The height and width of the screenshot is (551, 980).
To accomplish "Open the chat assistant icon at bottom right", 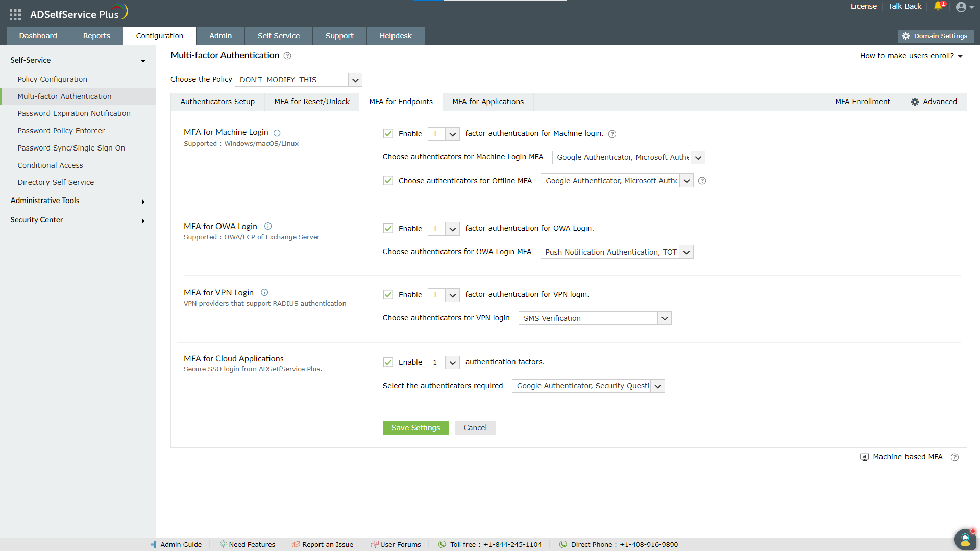I will [x=965, y=539].
